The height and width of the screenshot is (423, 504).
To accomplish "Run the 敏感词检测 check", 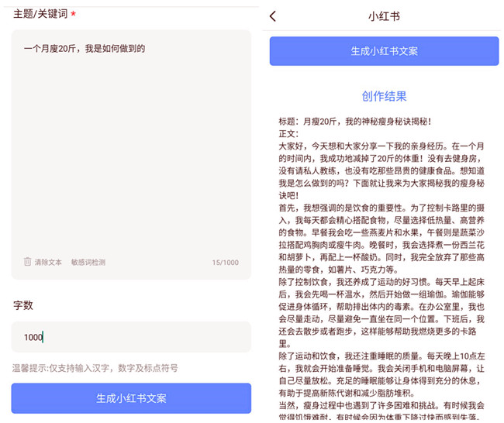I will click(x=88, y=263).
